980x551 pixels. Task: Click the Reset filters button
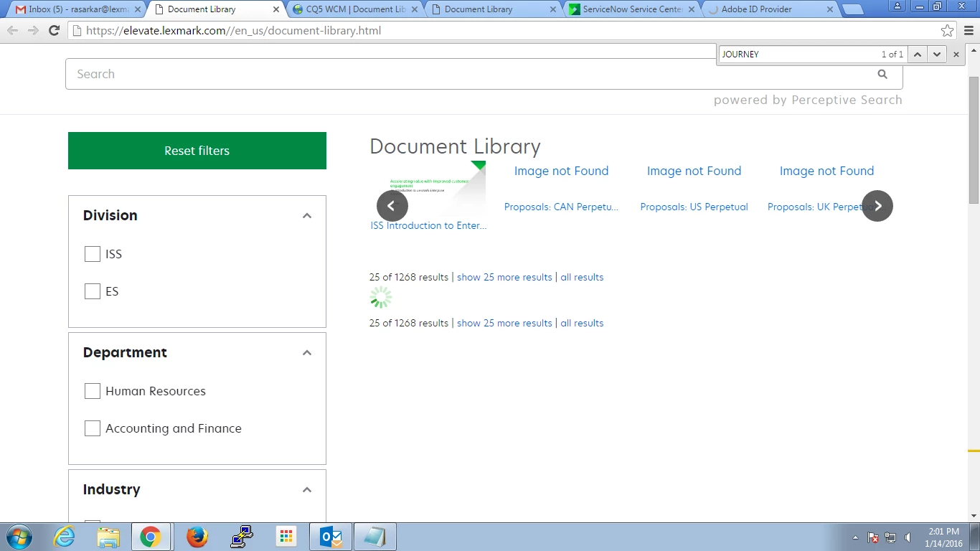click(197, 151)
